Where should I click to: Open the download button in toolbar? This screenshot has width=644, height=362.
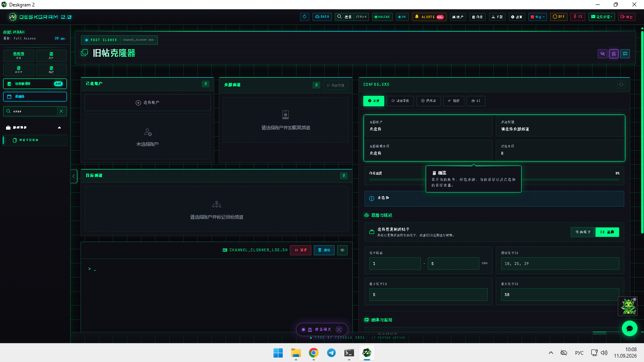pyautogui.click(x=497, y=17)
